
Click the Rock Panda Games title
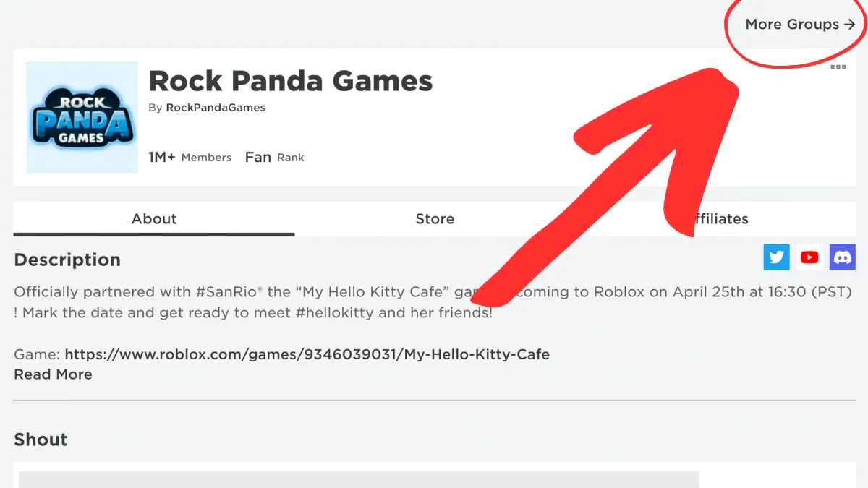click(290, 80)
